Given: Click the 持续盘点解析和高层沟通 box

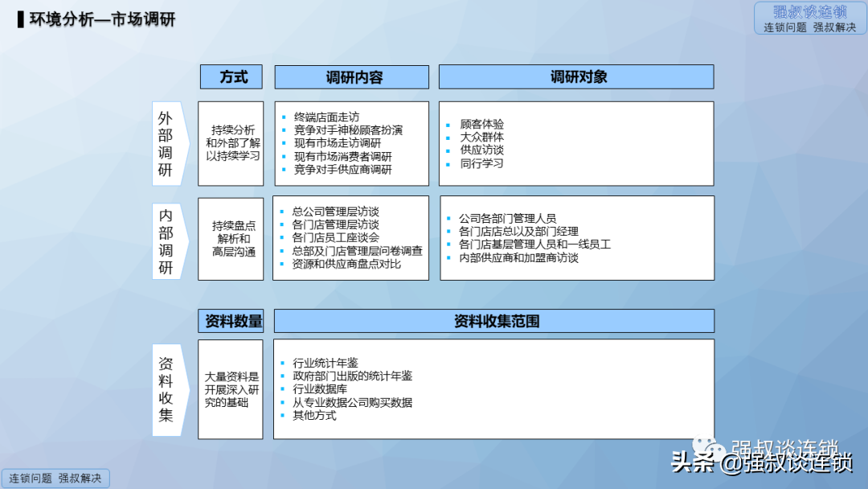Looking at the screenshot, I should tap(231, 239).
